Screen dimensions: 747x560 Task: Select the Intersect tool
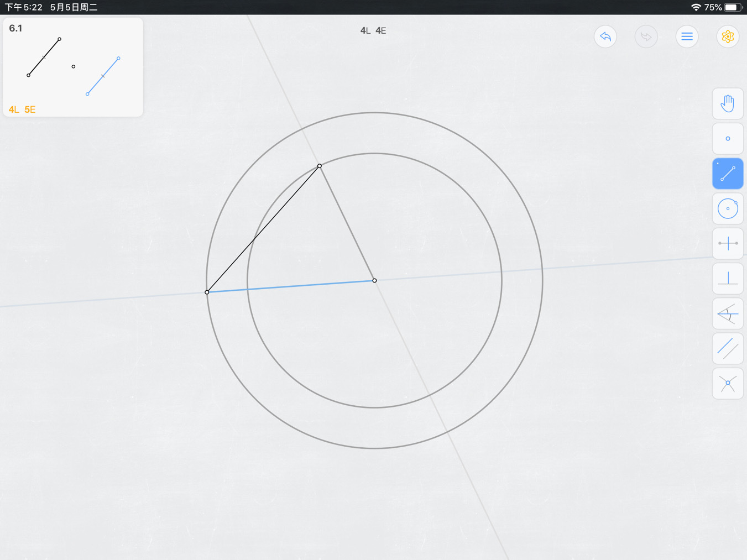coord(728,383)
